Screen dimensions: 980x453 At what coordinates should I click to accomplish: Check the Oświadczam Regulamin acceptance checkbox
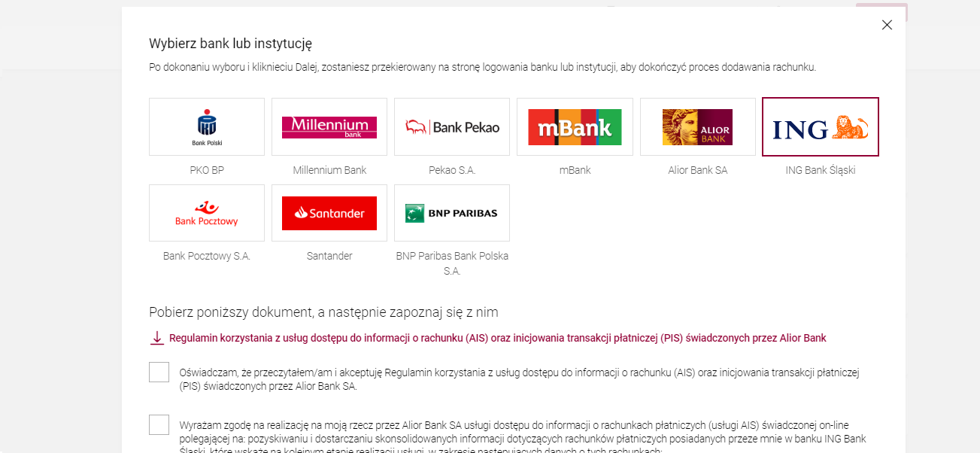pos(159,372)
